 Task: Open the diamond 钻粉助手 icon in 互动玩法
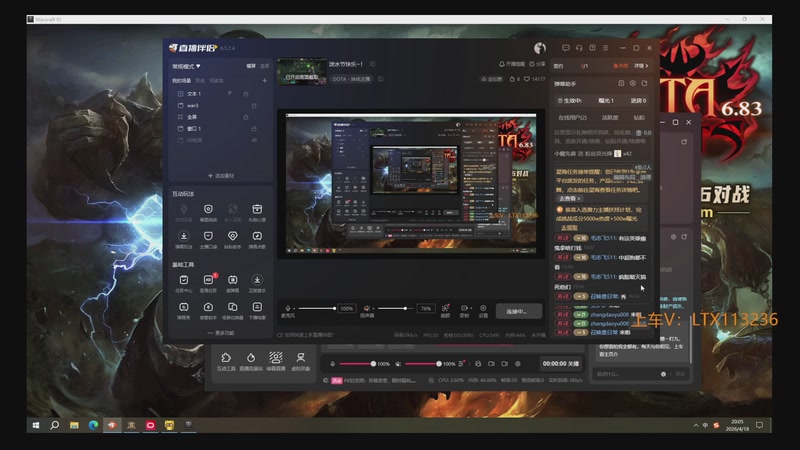(233, 236)
